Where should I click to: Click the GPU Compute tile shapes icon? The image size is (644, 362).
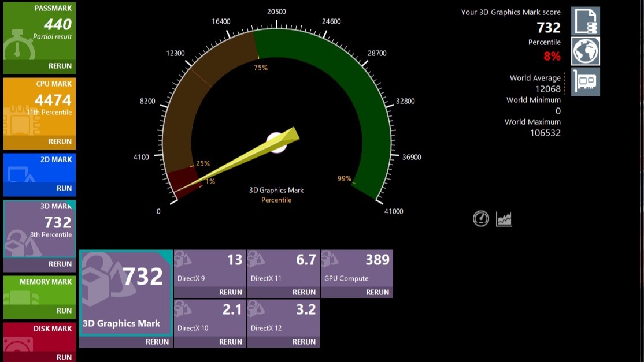tap(330, 259)
